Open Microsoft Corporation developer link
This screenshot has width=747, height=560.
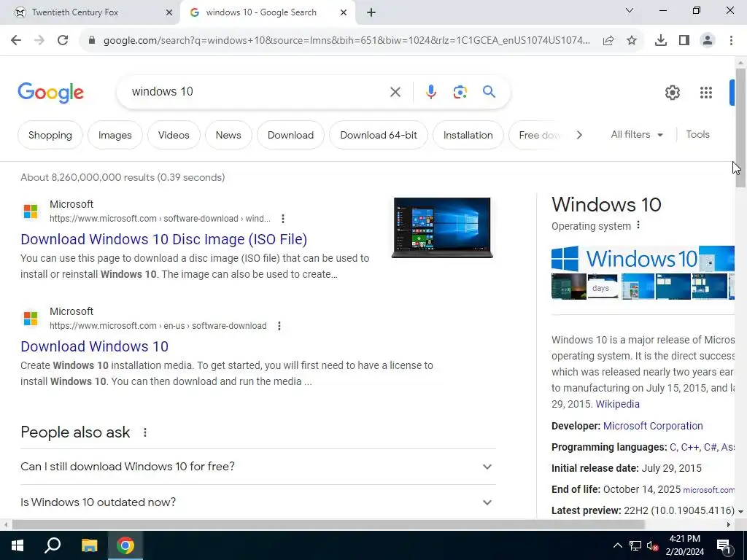653,426
